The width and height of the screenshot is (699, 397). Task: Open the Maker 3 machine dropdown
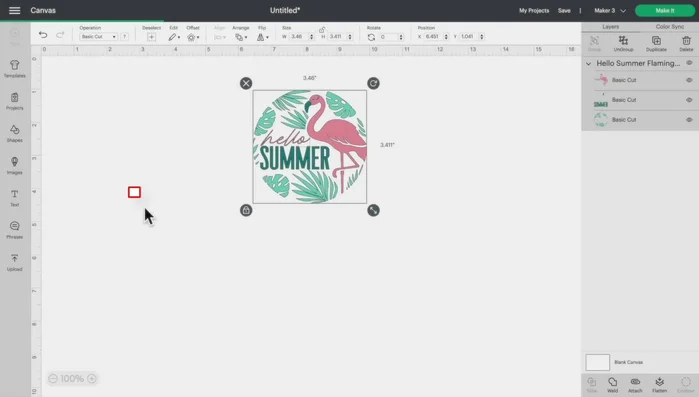pyautogui.click(x=610, y=11)
